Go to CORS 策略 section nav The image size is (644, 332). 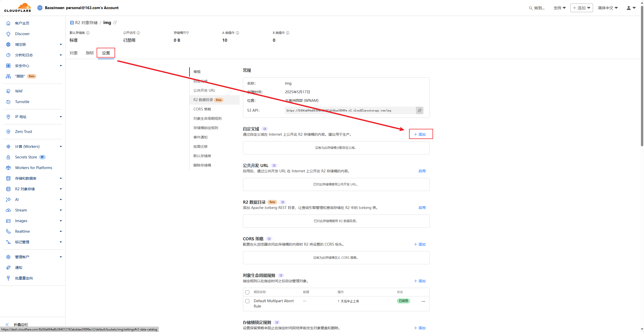tap(202, 109)
